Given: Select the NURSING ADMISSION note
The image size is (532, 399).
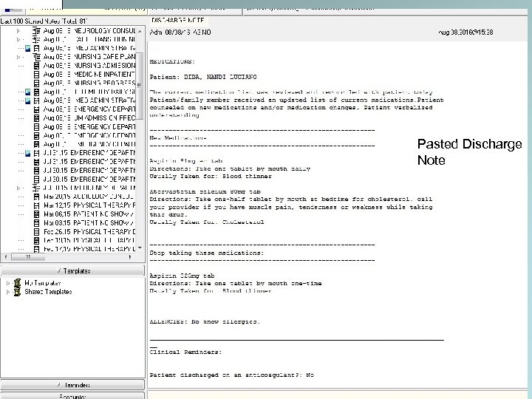Looking at the screenshot, I should pyautogui.click(x=89, y=66).
